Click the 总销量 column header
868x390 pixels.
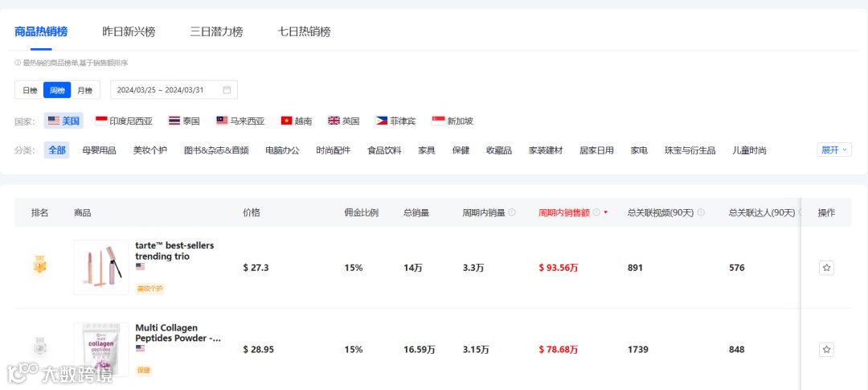pyautogui.click(x=416, y=212)
